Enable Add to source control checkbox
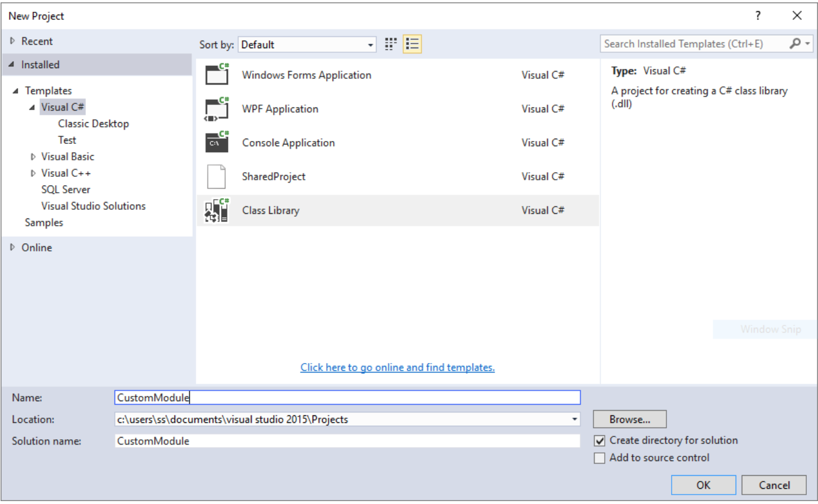Viewport: 818px width, 504px height. (x=599, y=458)
